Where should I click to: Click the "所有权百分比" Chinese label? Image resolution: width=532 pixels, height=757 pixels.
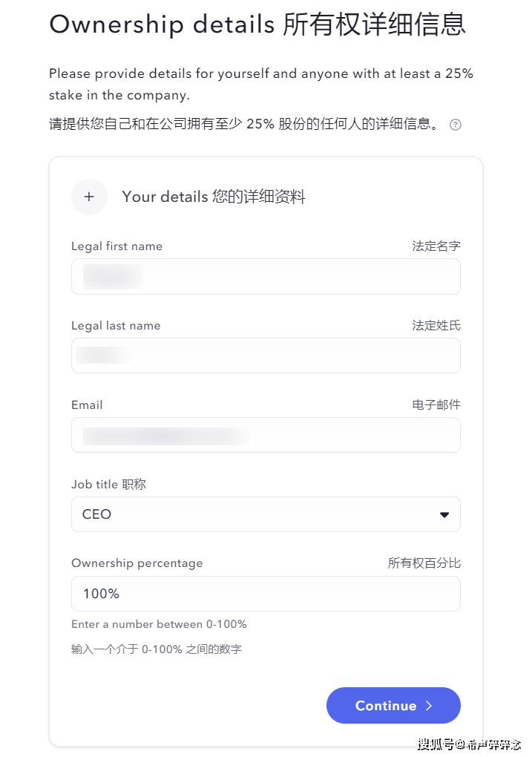tap(424, 563)
